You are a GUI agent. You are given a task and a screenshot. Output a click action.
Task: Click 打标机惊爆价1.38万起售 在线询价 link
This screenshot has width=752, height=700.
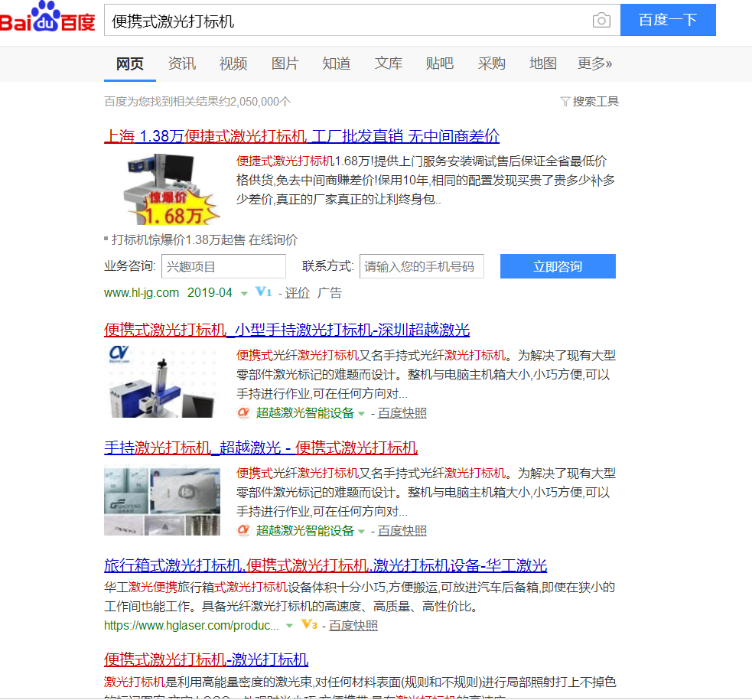(204, 239)
